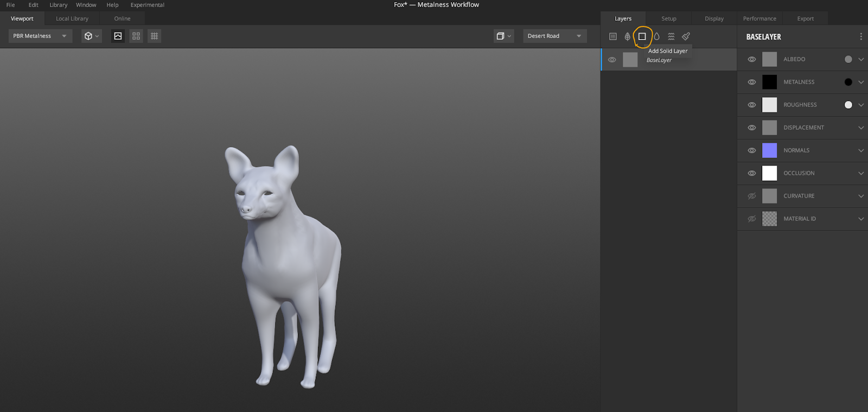
Task: Switch viewport to 3D image view icon
Action: click(x=118, y=36)
